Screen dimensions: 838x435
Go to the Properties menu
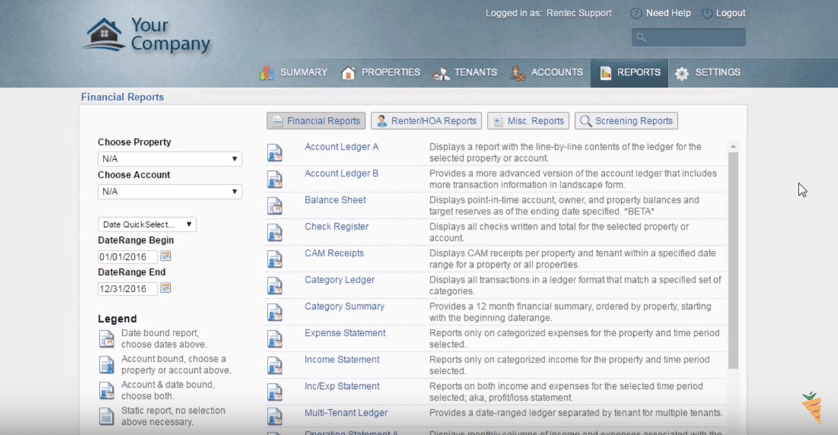click(x=381, y=73)
